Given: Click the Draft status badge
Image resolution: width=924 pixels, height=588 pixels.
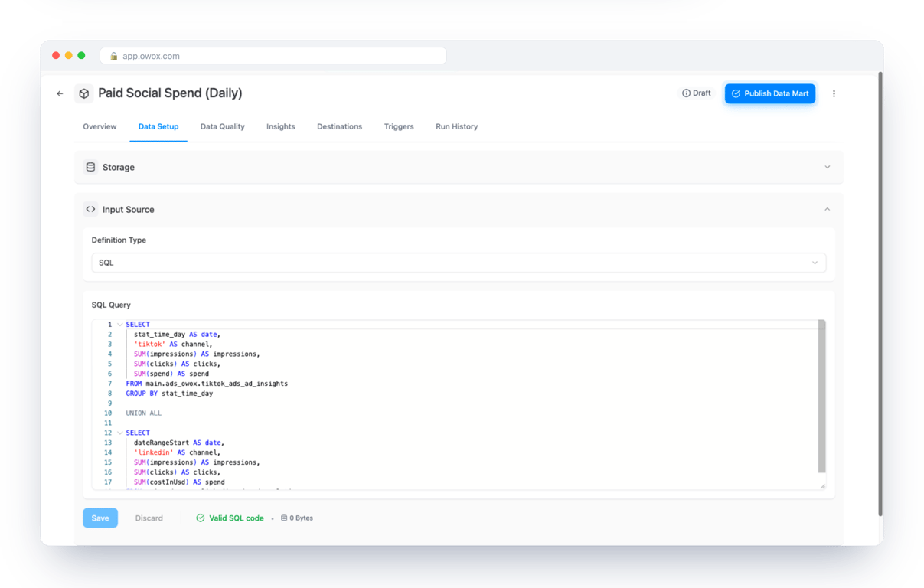Looking at the screenshot, I should 696,93.
